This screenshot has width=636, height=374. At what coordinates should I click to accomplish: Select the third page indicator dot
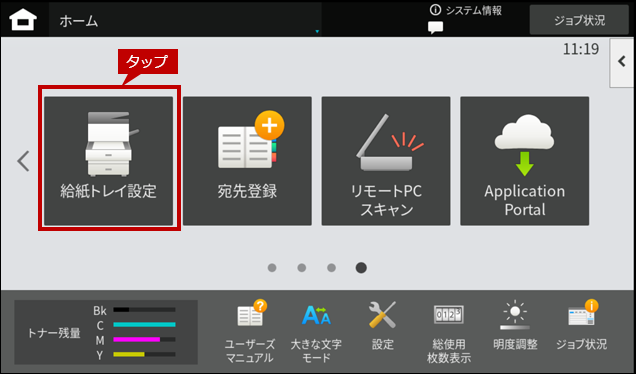click(331, 268)
